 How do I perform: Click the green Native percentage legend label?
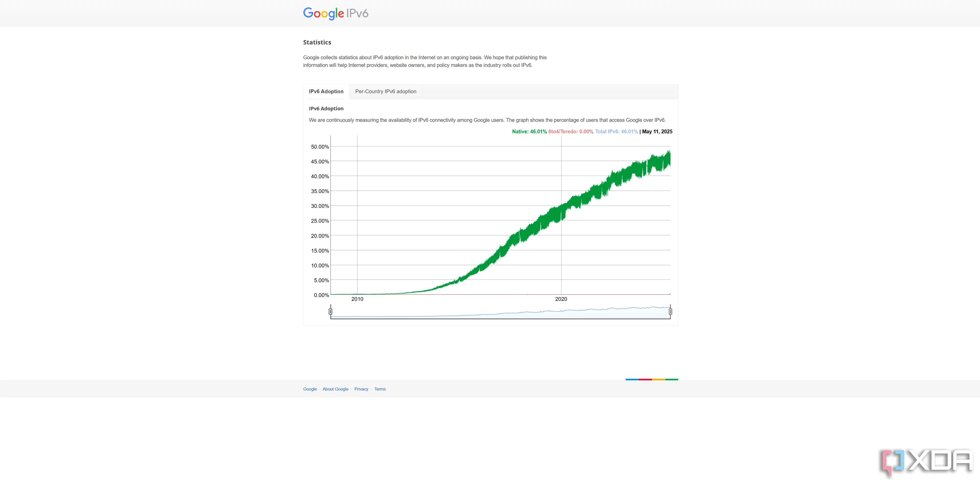click(x=529, y=132)
